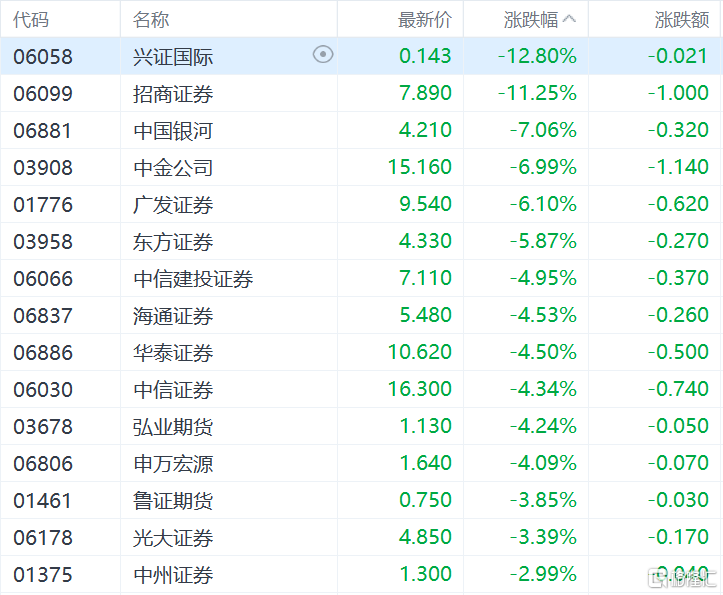Sort by the 最新价 column header

tap(424, 20)
